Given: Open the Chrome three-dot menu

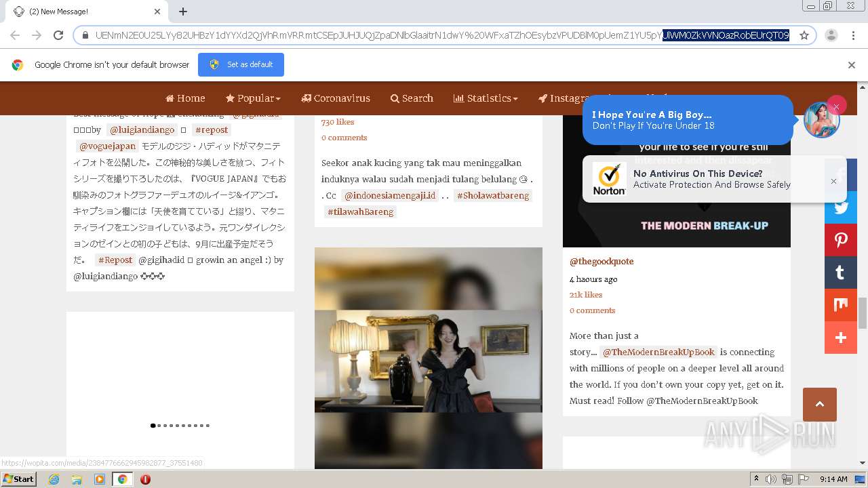Looking at the screenshot, I should tap(852, 35).
